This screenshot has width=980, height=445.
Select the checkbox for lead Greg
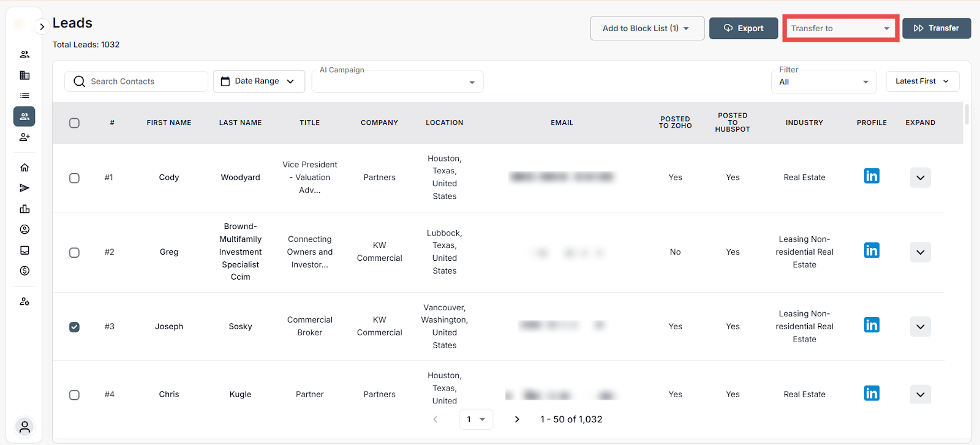pyautogui.click(x=74, y=252)
